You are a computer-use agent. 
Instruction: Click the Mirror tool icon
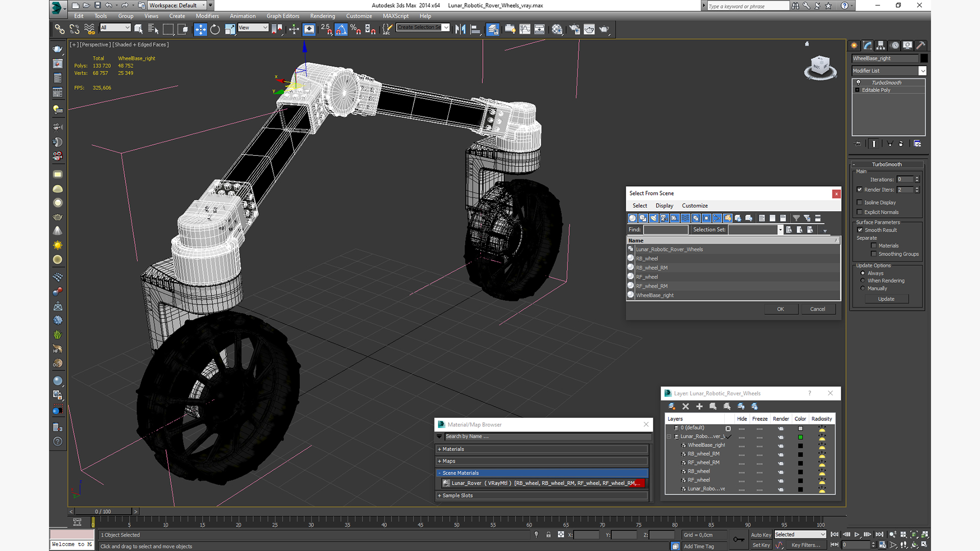pyautogui.click(x=460, y=30)
